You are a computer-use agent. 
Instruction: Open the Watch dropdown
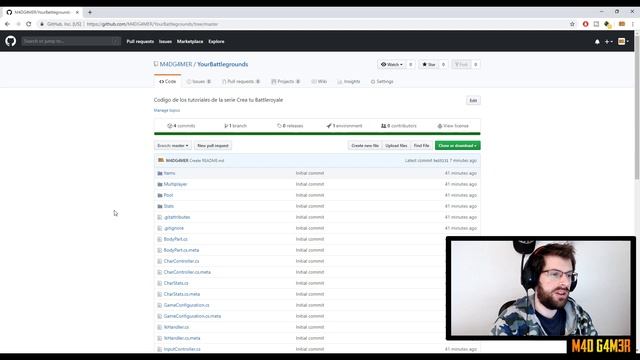point(391,64)
